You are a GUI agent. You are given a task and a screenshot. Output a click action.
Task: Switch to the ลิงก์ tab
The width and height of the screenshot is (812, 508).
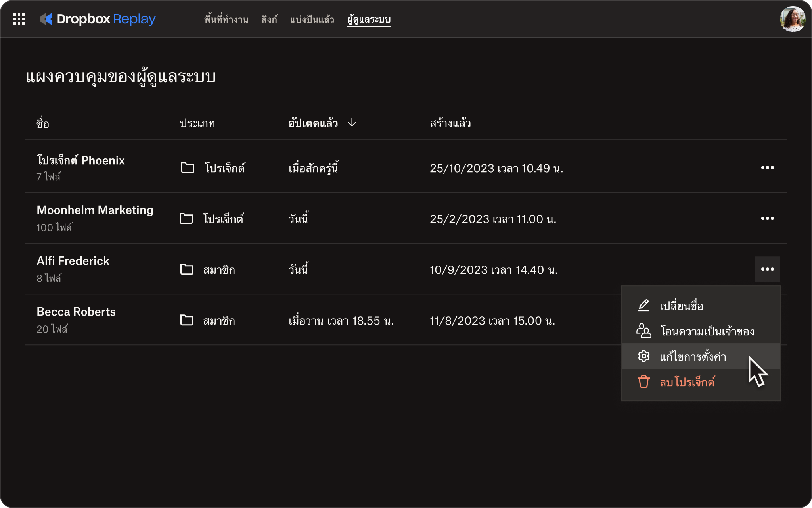point(269,19)
